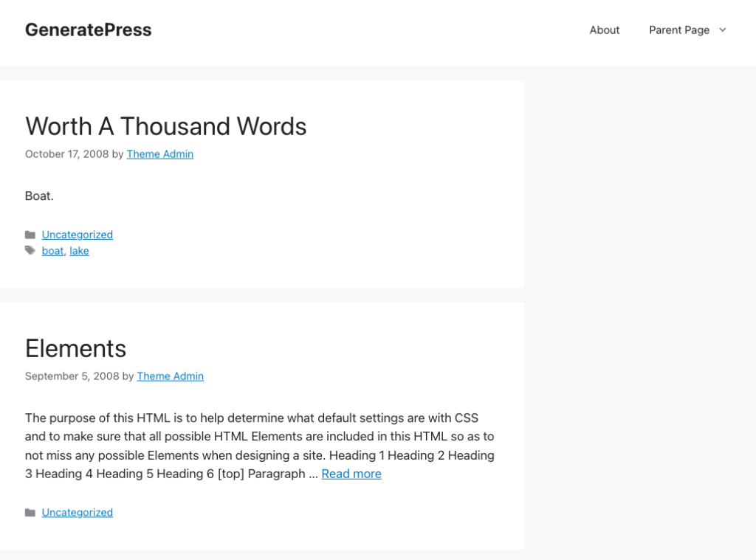Click the GeneratePress site title

[88, 30]
